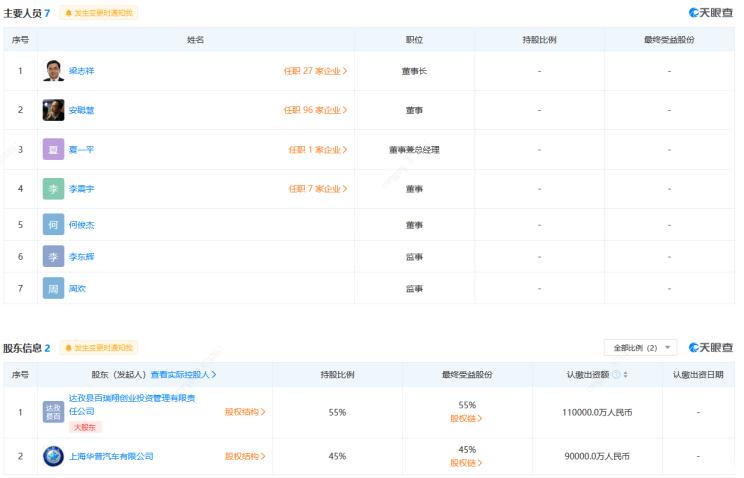
Task: Expand 任职 96 家企业 for 安聪慧
Action: [x=315, y=110]
